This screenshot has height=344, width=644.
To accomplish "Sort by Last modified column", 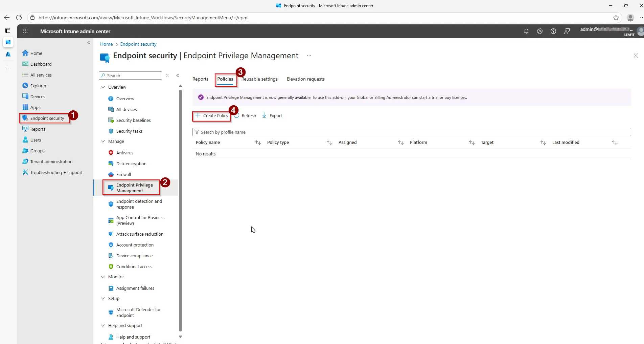I will tap(615, 143).
